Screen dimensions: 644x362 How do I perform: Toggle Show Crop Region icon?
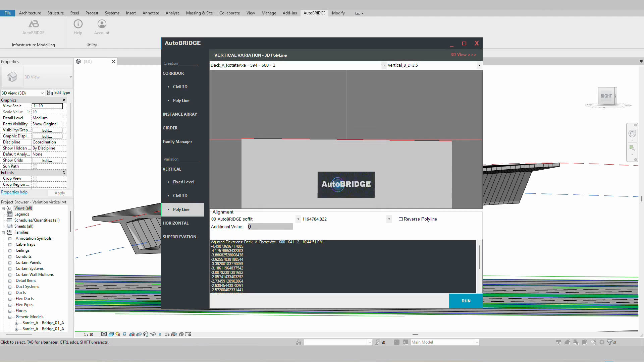tap(139, 334)
